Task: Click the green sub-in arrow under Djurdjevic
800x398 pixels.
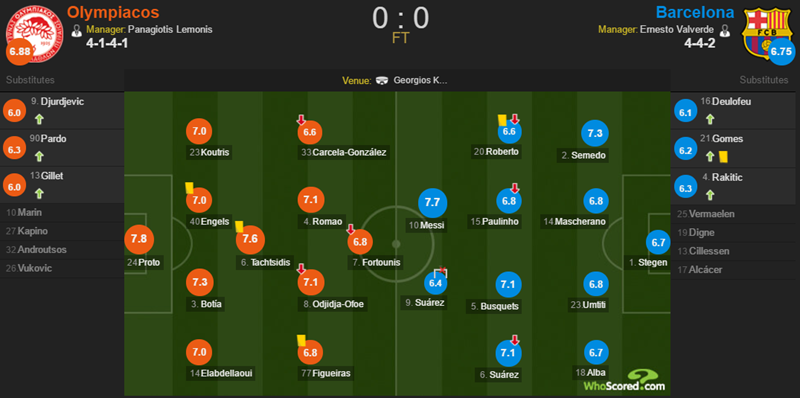Action: click(40, 120)
